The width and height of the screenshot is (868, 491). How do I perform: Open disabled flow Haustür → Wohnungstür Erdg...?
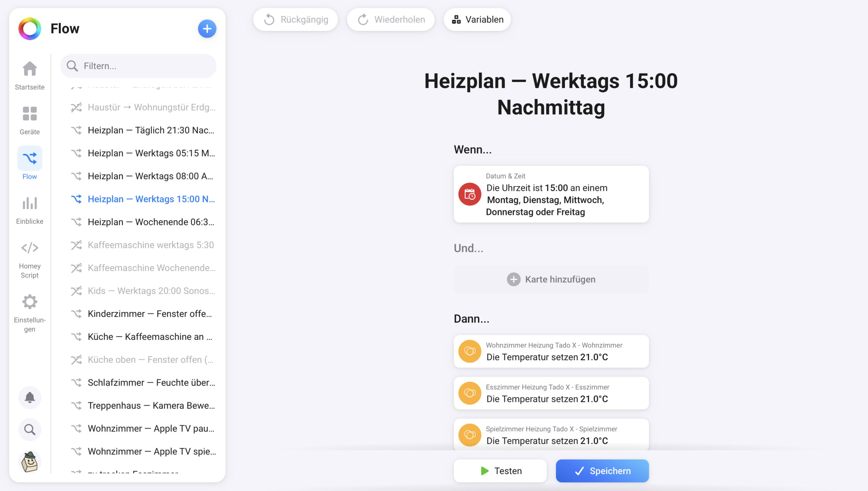[x=143, y=107]
